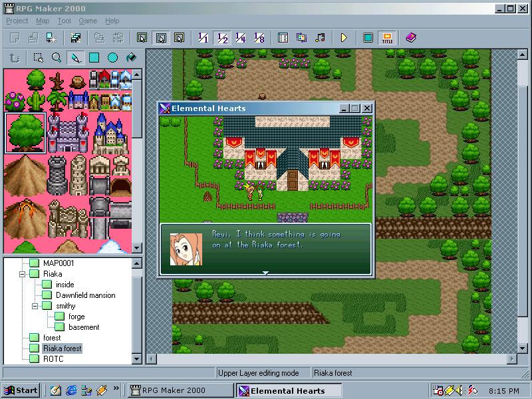Select the pencil draw tool
Viewport: 532px width, 399px height.
(x=76, y=58)
